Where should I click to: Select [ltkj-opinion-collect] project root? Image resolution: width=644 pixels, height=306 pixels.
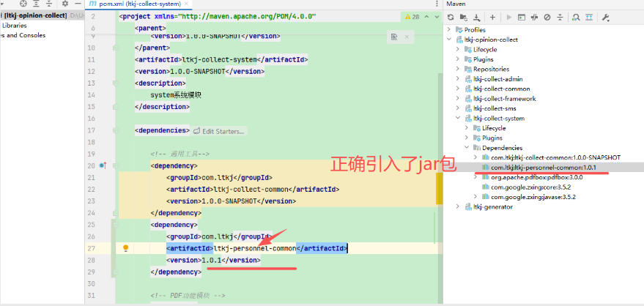tap(34, 15)
